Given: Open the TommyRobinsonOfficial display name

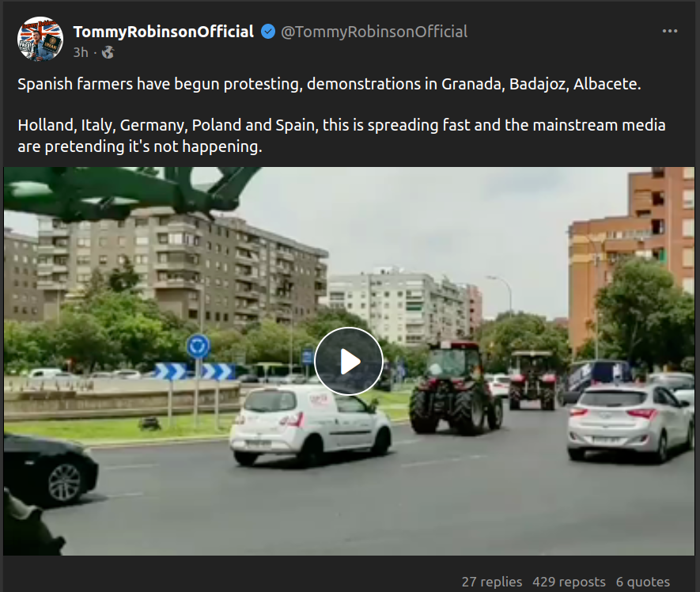Looking at the screenshot, I should click(x=164, y=32).
